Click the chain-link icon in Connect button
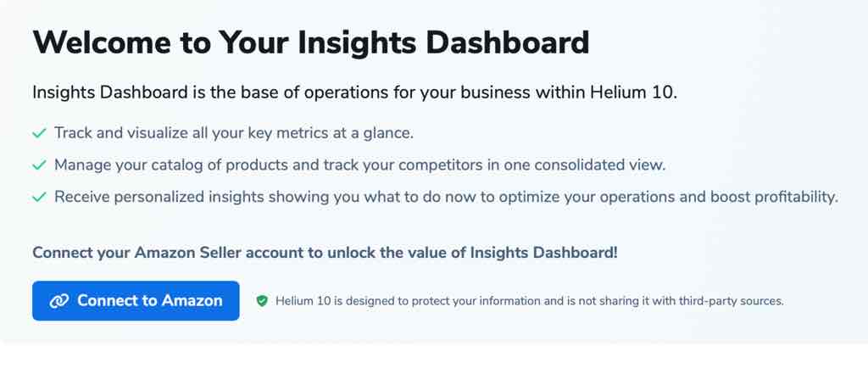This screenshot has width=868, height=374. 58,301
